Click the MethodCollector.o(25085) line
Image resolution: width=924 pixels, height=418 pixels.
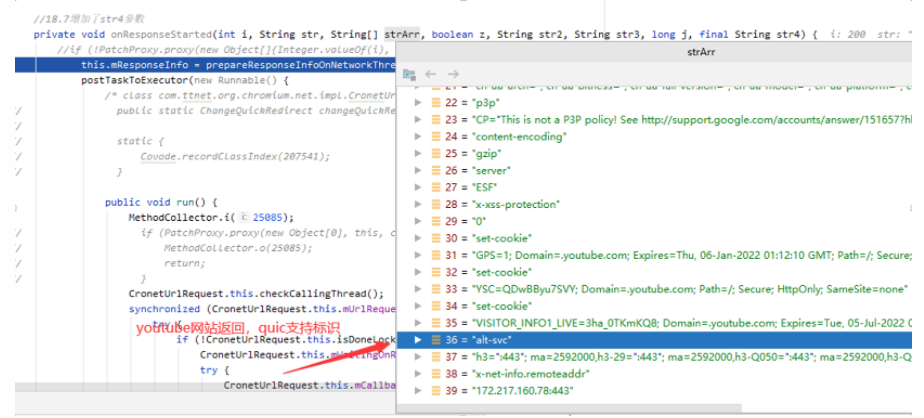tap(238, 248)
